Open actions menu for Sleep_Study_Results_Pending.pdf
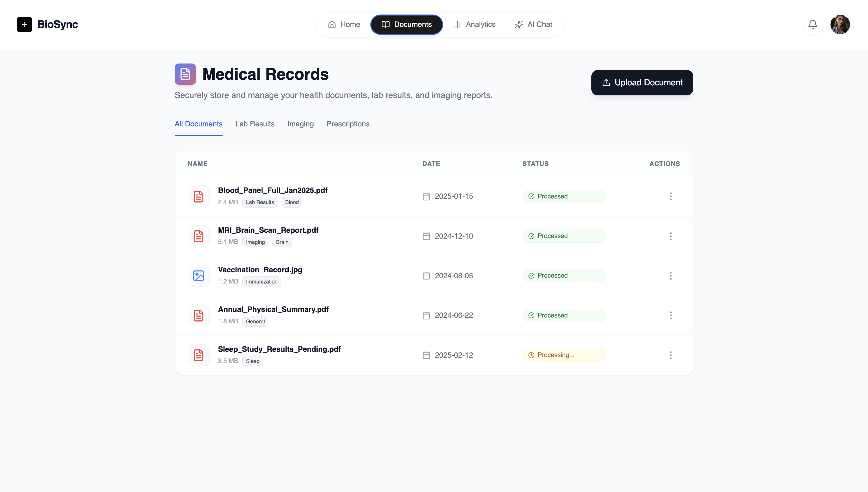The width and height of the screenshot is (868, 492). (x=670, y=355)
